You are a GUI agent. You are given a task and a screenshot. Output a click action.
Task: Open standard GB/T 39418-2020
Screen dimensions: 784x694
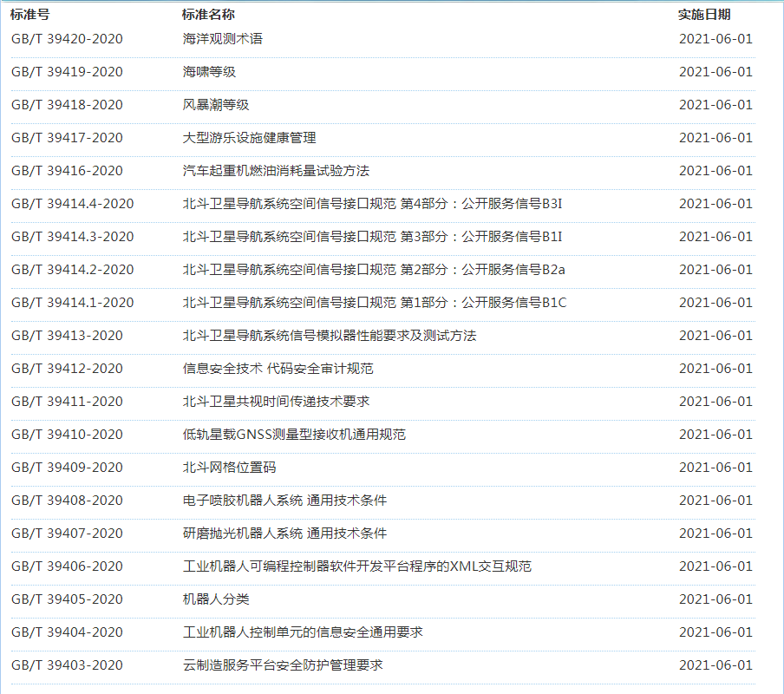point(67,105)
